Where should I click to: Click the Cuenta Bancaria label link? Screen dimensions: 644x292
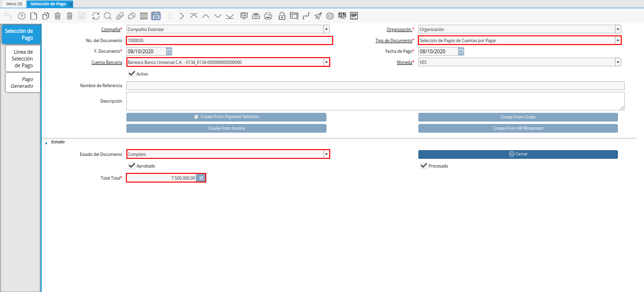point(107,62)
